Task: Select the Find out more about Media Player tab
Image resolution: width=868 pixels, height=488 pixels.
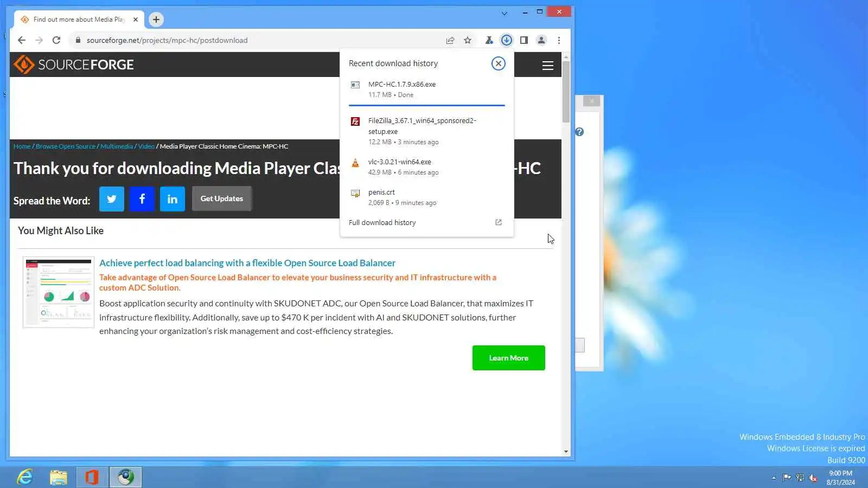Action: pos(79,20)
